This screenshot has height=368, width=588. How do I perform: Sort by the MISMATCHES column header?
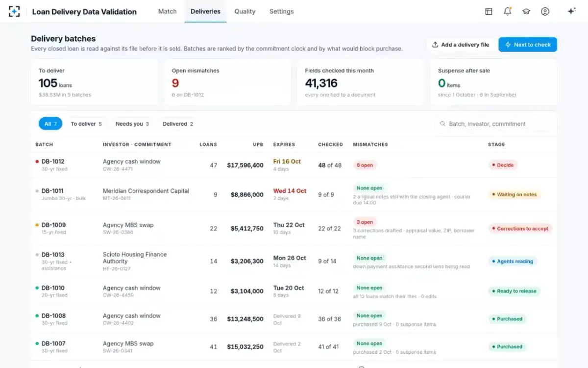tap(370, 145)
